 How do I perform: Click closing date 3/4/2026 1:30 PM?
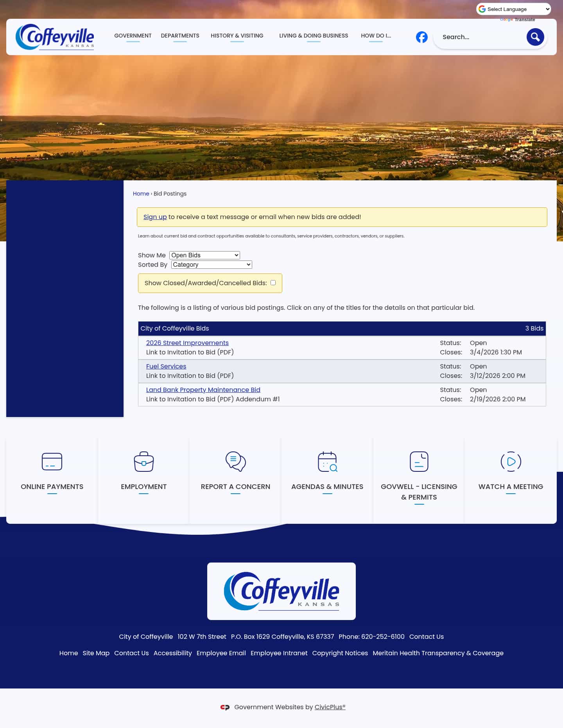click(496, 352)
